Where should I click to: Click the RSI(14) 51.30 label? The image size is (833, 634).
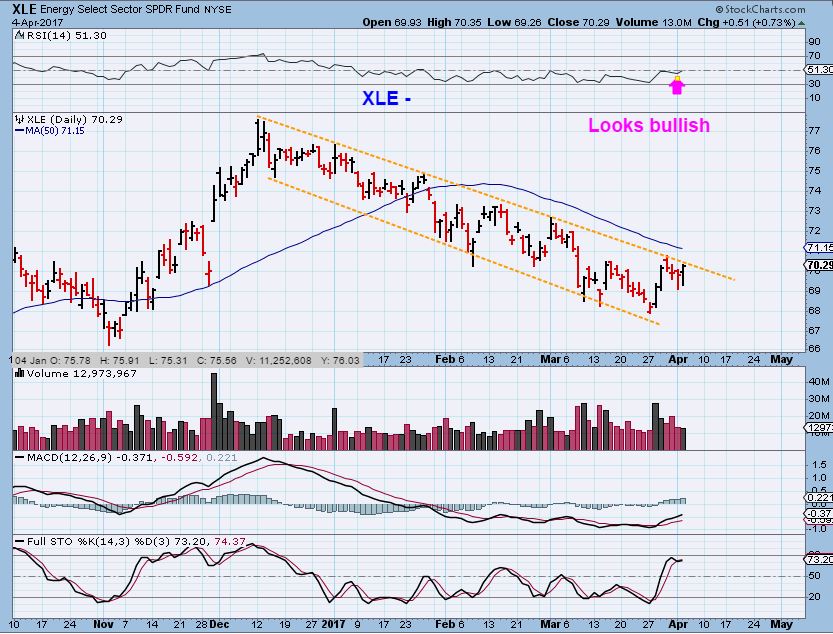[66, 36]
